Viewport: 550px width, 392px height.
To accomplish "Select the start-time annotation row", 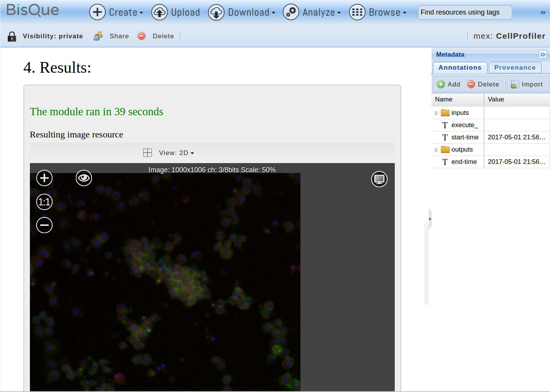I will pos(465,137).
